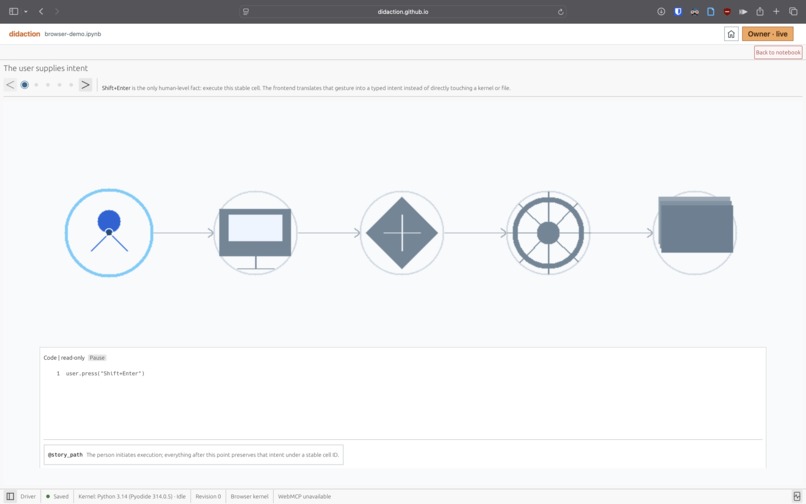Jump to the fourth step dot
The width and height of the screenshot is (806, 504).
(x=60, y=85)
